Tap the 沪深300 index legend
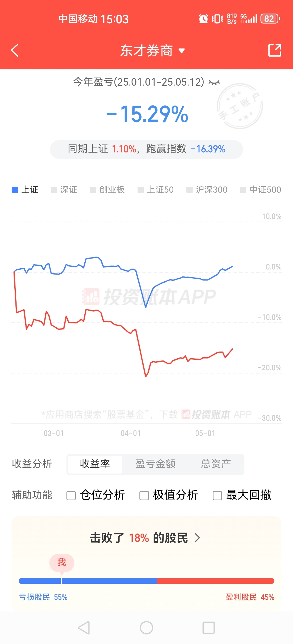The height and width of the screenshot is (644, 293). [x=207, y=190]
